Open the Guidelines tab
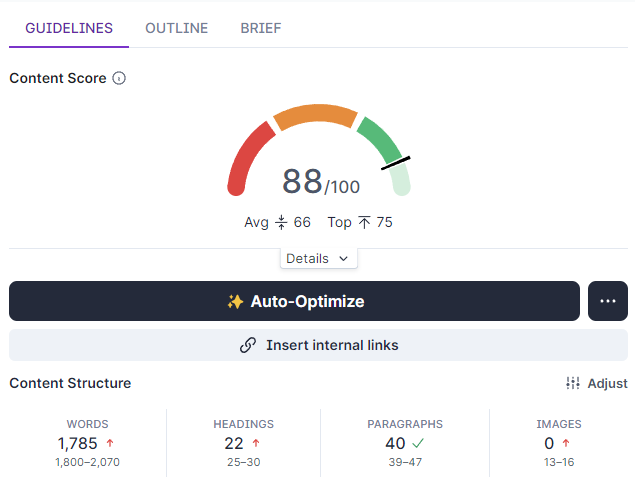 pyautogui.click(x=69, y=28)
